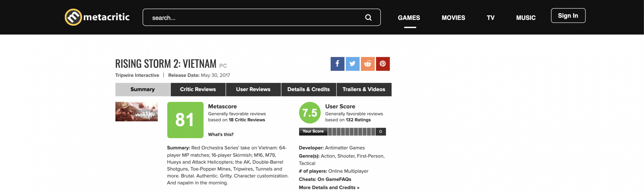Open the 18 Critic Reviews link

tap(247, 120)
